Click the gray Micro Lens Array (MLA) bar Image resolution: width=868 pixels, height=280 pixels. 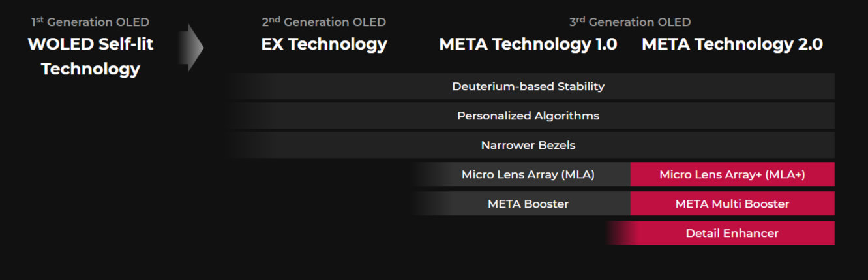[528, 174]
